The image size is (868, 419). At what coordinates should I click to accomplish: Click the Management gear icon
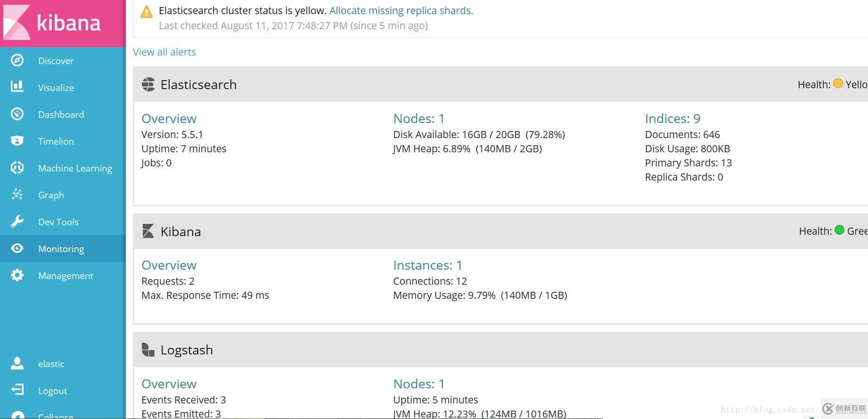pyautogui.click(x=17, y=275)
